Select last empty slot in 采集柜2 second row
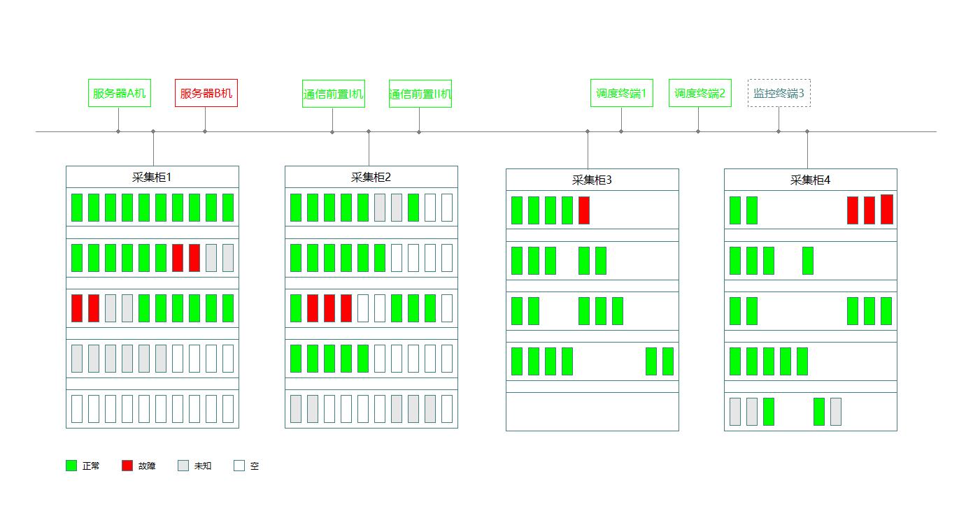This screenshot has height=518, width=980. pyautogui.click(x=447, y=258)
